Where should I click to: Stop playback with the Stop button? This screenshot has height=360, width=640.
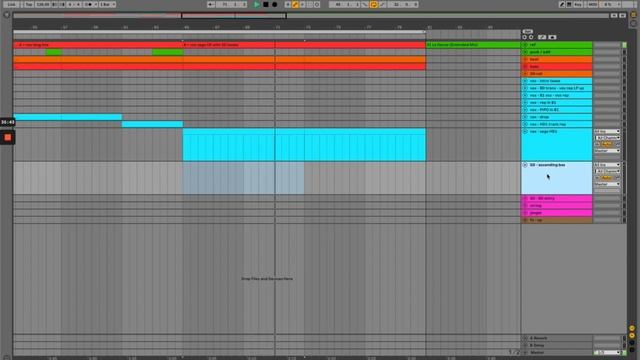tap(266, 4)
